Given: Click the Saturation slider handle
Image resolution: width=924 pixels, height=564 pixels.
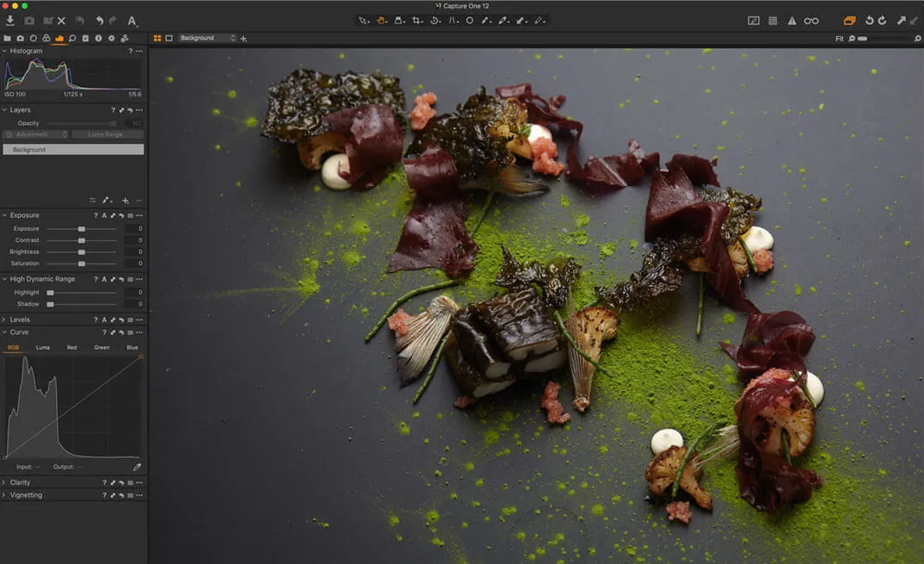Looking at the screenshot, I should (81, 263).
